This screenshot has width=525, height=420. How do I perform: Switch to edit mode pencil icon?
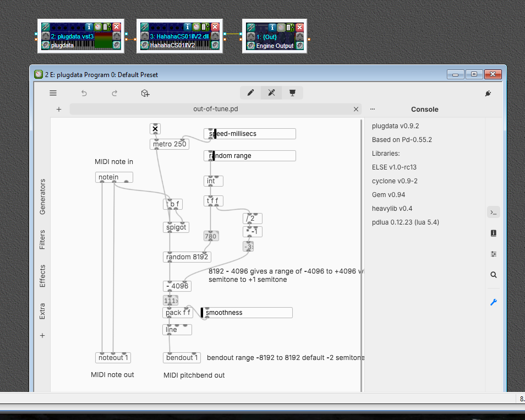click(250, 93)
